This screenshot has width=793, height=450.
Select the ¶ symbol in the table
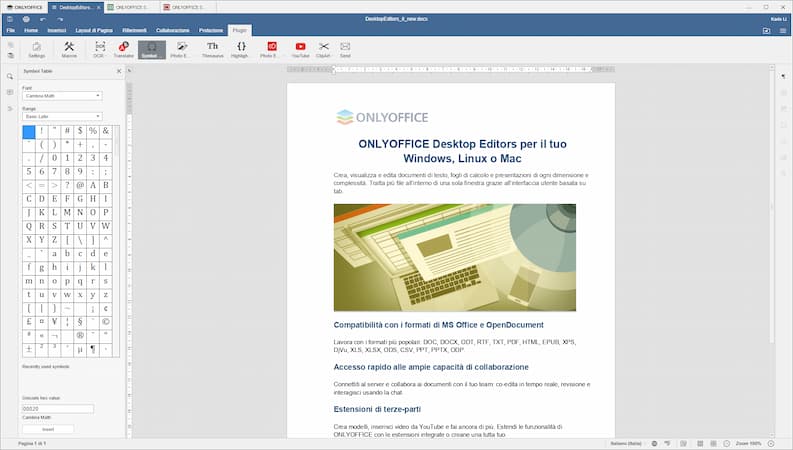click(x=93, y=349)
